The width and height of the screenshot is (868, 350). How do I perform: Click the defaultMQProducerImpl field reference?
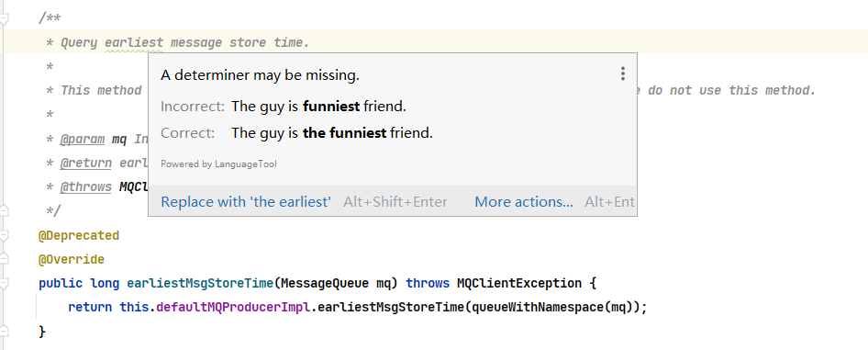pyautogui.click(x=233, y=307)
